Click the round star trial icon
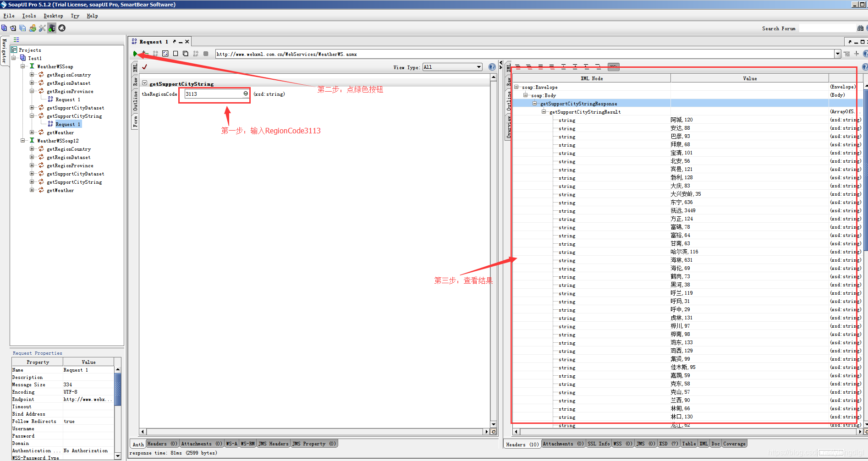 62,28
